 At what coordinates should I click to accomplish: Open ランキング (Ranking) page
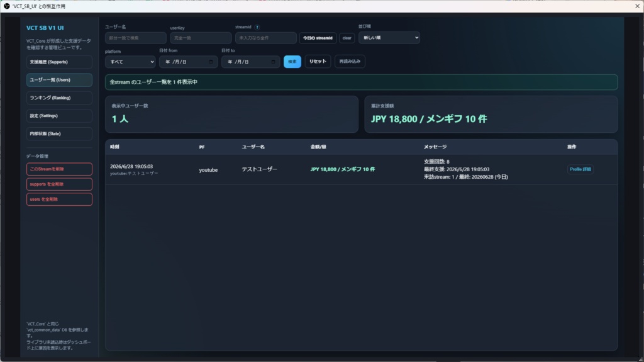tap(59, 98)
